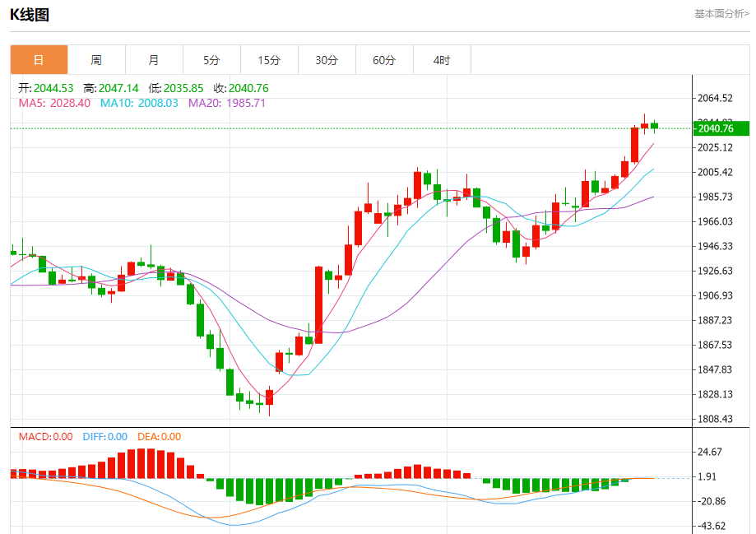The width and height of the screenshot is (756, 534).
Task: Click the MA10 indicator value label
Action: (x=139, y=103)
